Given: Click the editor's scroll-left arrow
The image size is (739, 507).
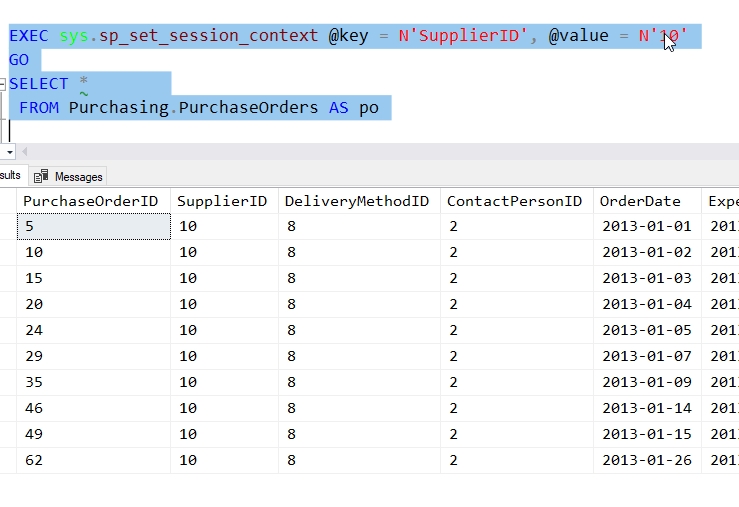Looking at the screenshot, I should click(24, 152).
